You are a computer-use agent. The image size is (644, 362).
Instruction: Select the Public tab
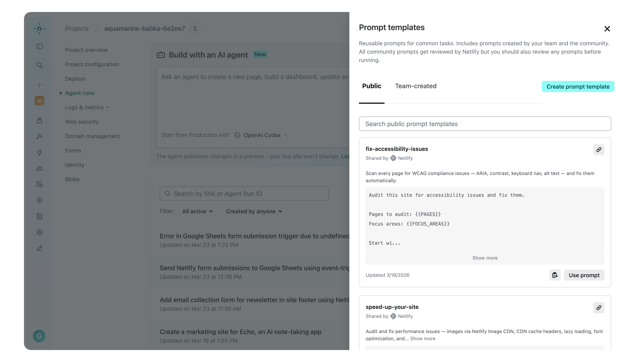click(x=372, y=86)
